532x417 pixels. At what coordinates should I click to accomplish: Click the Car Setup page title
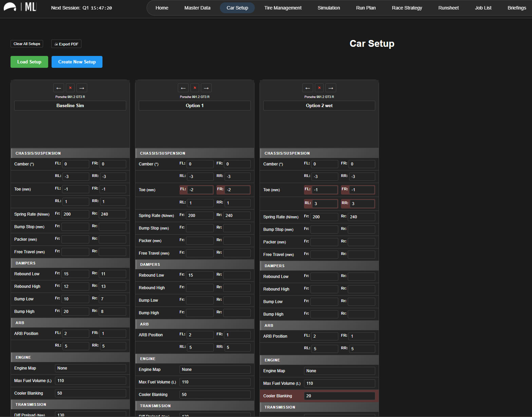(x=372, y=44)
